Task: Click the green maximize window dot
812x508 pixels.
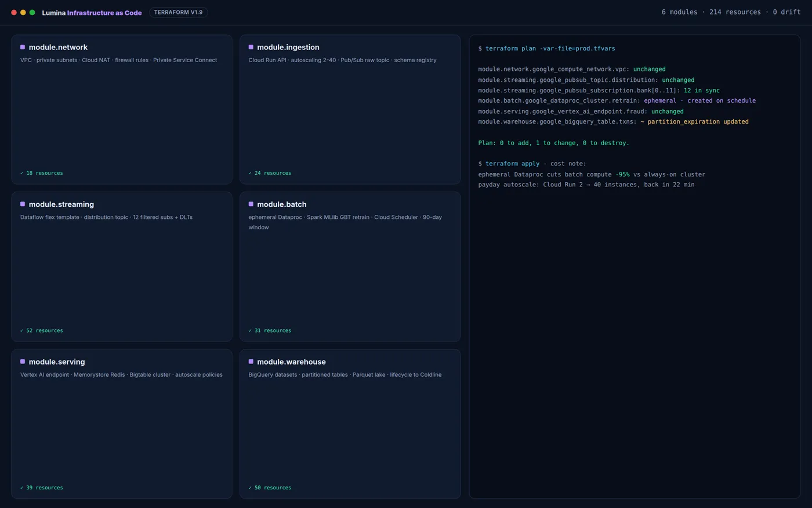Action: (x=32, y=12)
